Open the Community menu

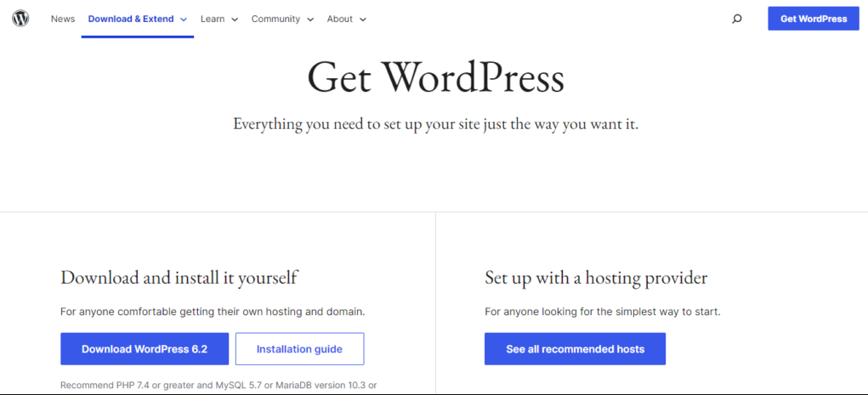click(x=275, y=19)
